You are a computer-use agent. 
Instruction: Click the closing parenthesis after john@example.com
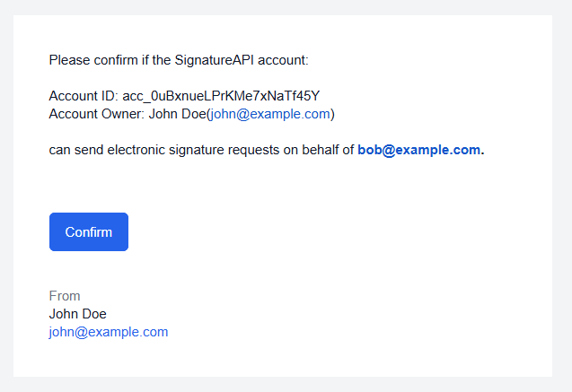[x=332, y=115]
